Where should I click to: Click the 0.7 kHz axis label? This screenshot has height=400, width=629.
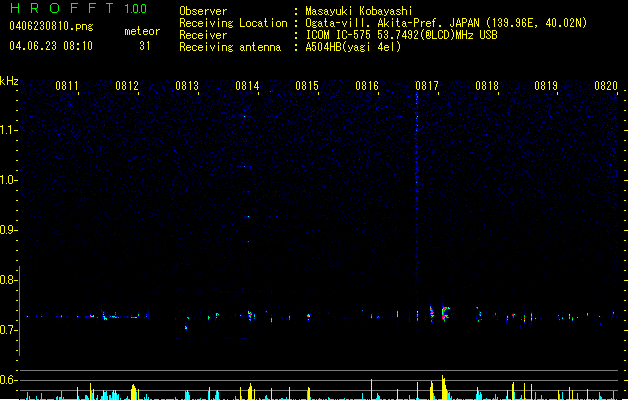tap(8, 330)
